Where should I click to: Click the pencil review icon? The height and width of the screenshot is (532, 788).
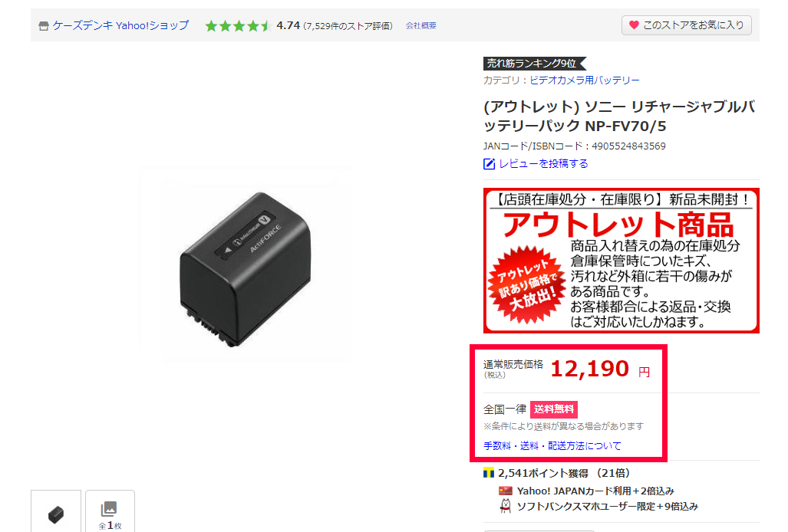(x=489, y=164)
